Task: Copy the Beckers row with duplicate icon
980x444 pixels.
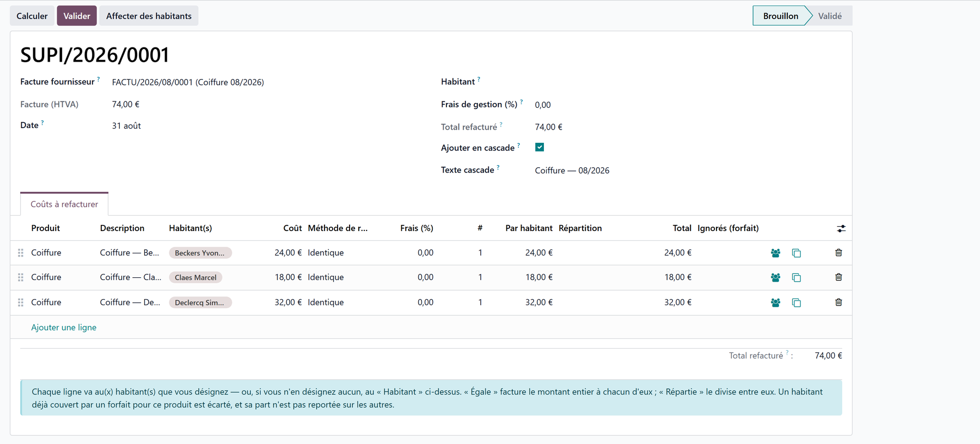Action: 797,253
